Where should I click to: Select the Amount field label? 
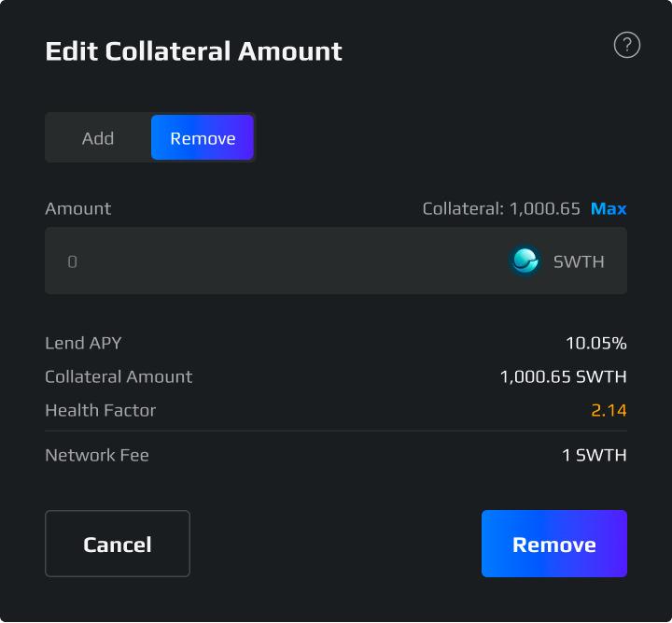pos(77,208)
